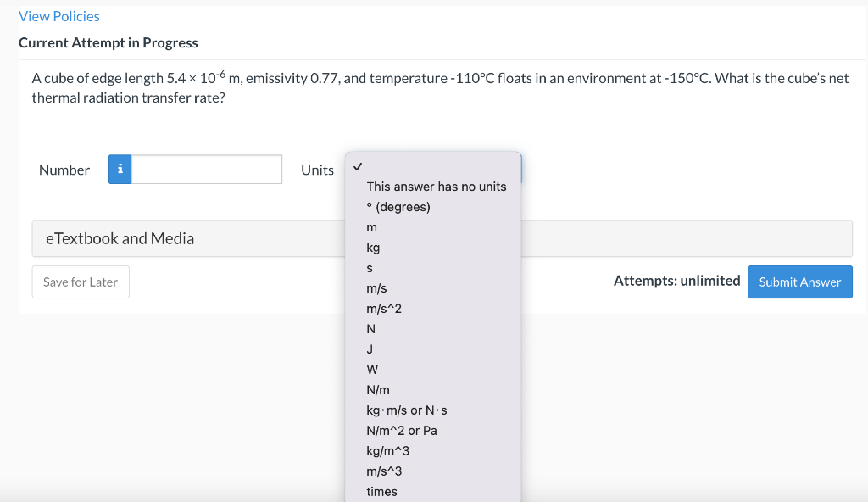Pick the 'N' newtons unit option
868x502 pixels.
(x=370, y=329)
